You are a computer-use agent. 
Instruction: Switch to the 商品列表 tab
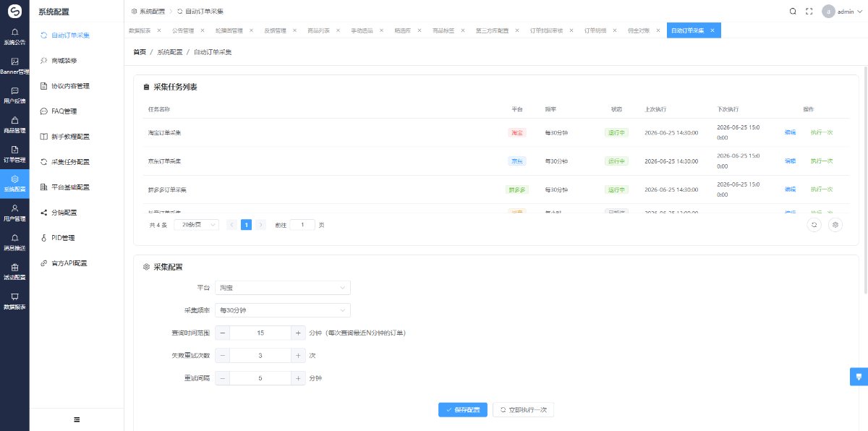318,30
